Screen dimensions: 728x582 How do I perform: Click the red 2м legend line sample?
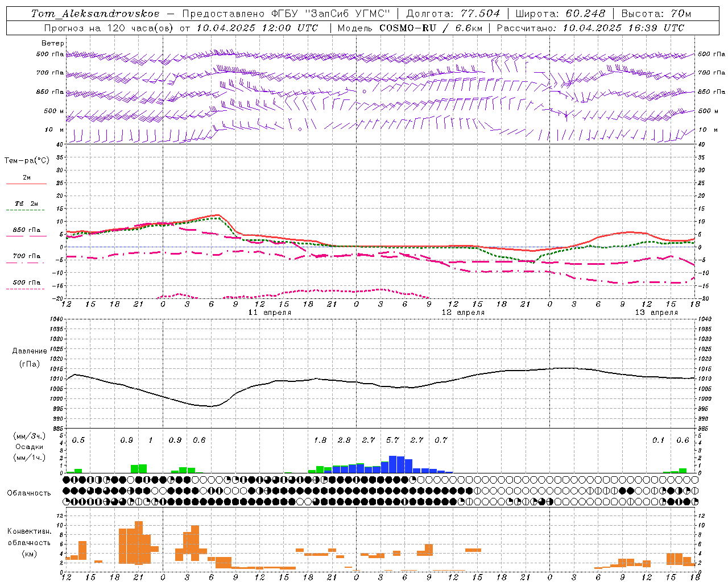pyautogui.click(x=26, y=184)
